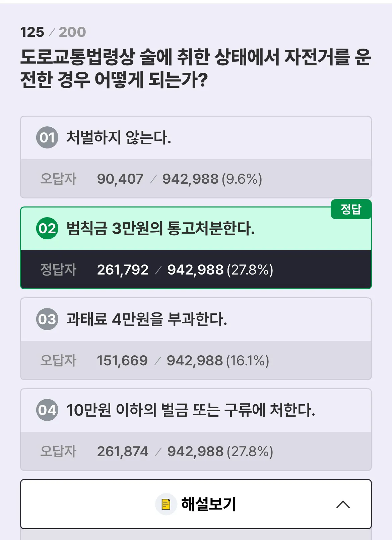
Task: Select answer 범칙금 3만원의 통고처분한다
Action: [160, 228]
